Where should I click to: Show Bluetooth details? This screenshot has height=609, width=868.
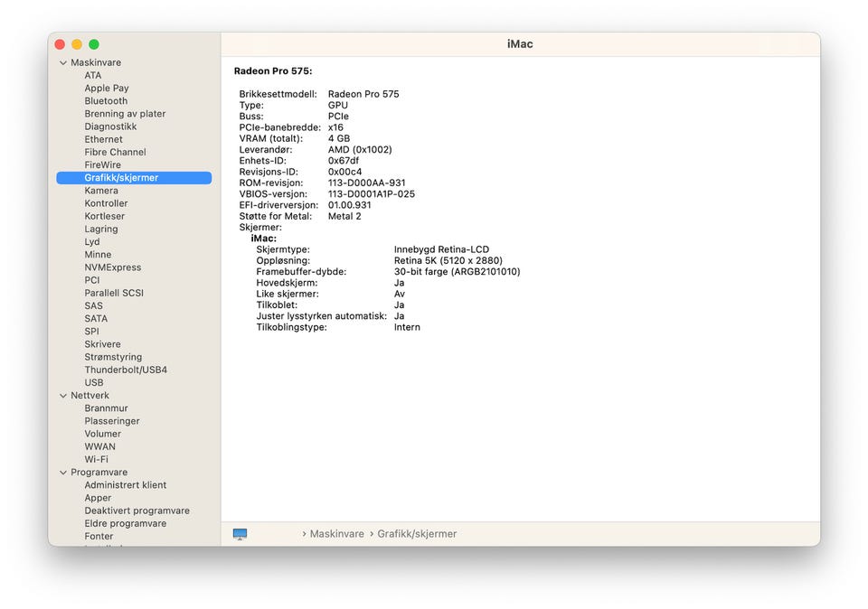point(106,100)
